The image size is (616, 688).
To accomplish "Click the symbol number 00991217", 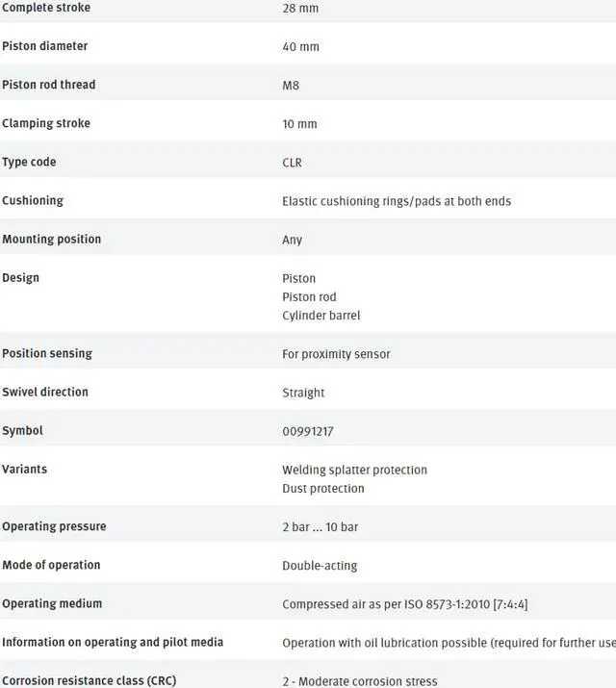I will [x=308, y=431].
